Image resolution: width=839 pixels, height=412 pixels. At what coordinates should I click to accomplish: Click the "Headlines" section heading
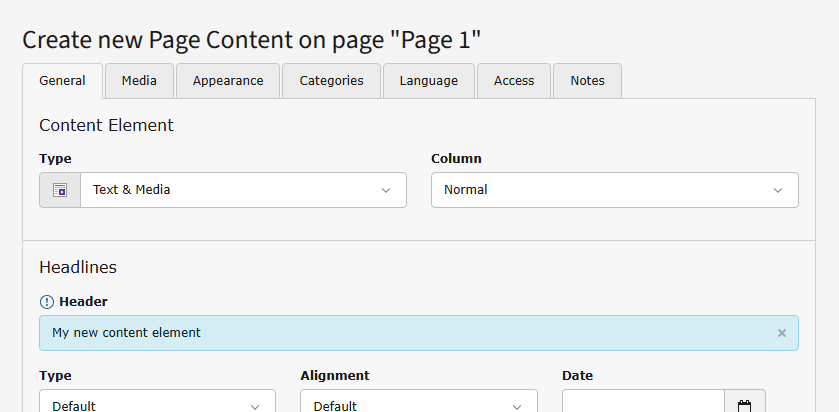[78, 267]
